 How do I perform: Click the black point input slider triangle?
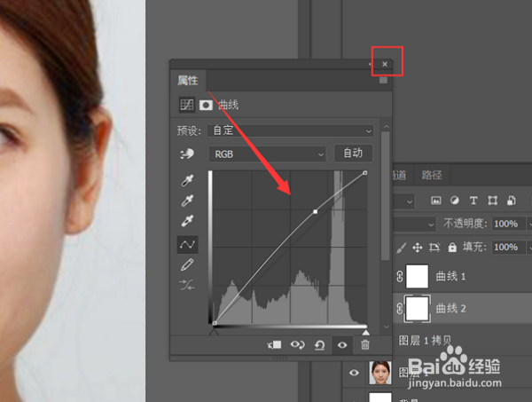click(214, 332)
